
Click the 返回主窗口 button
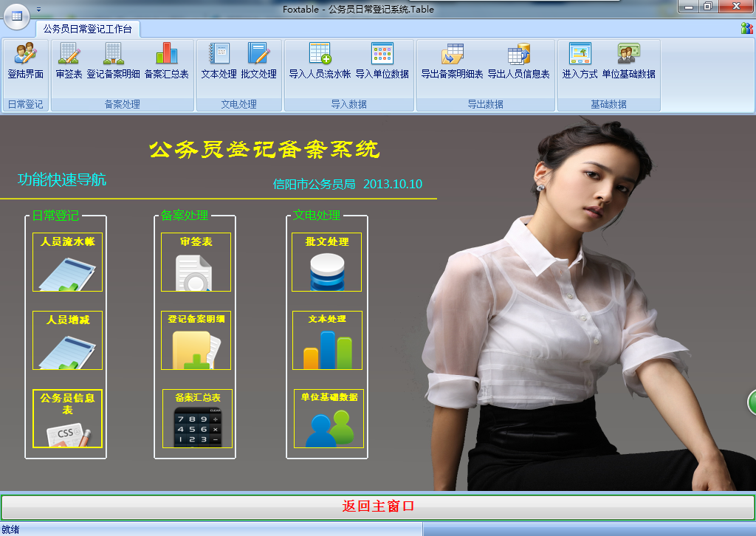point(378,506)
